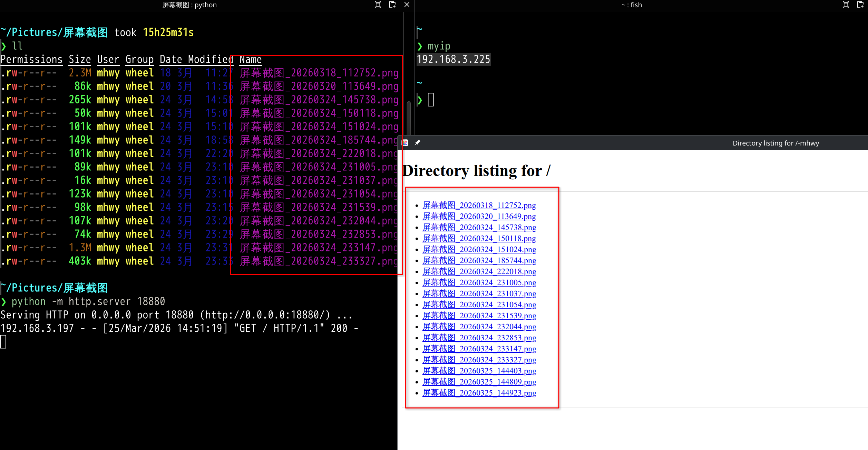Screen dimensions: 868x450
Task: Click the ll command in python terminal
Action: [x=17, y=46]
